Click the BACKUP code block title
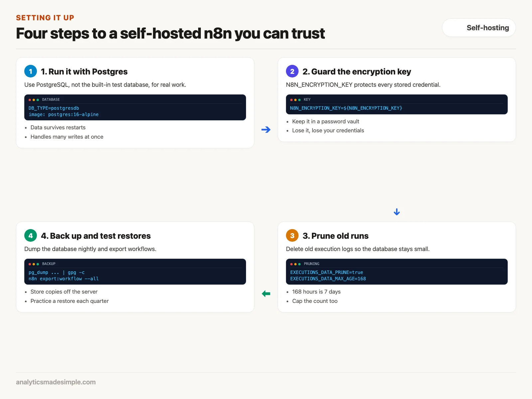The width and height of the screenshot is (532, 399). tap(49, 264)
